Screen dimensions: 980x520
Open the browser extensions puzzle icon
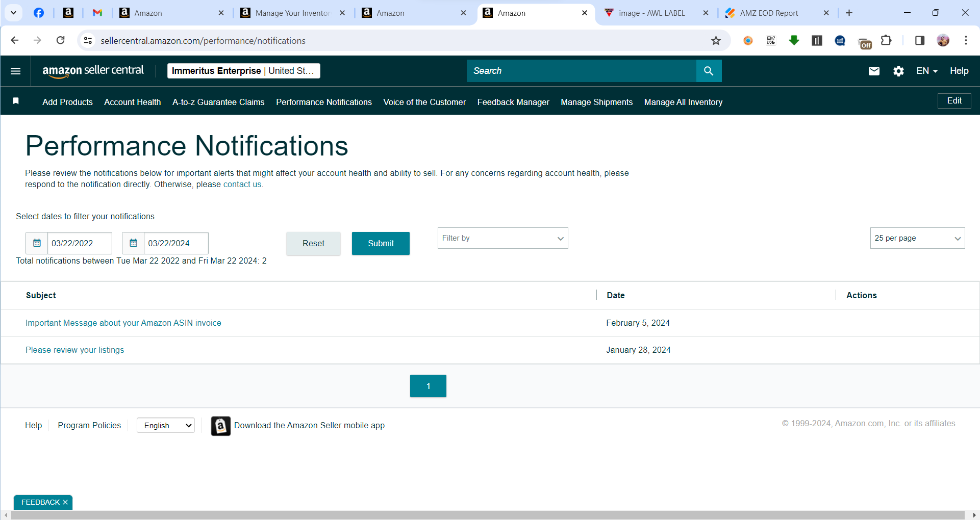tap(887, 40)
